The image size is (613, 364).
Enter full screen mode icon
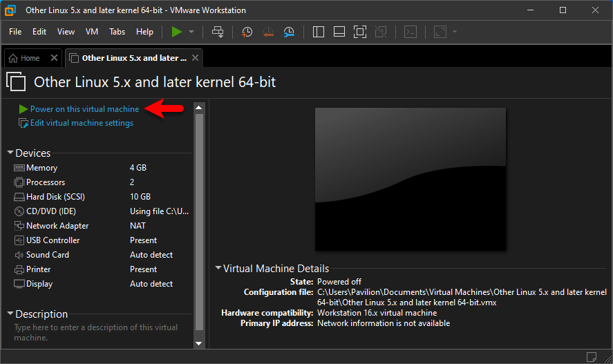tap(359, 32)
